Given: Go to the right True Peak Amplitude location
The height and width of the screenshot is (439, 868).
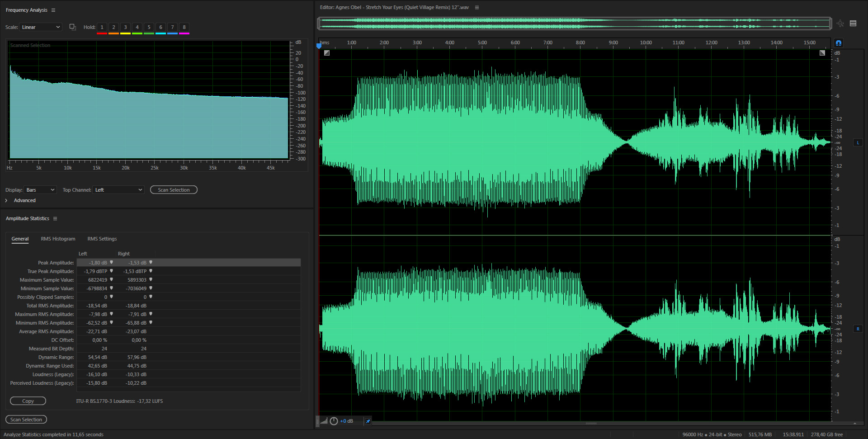Looking at the screenshot, I should 151,271.
